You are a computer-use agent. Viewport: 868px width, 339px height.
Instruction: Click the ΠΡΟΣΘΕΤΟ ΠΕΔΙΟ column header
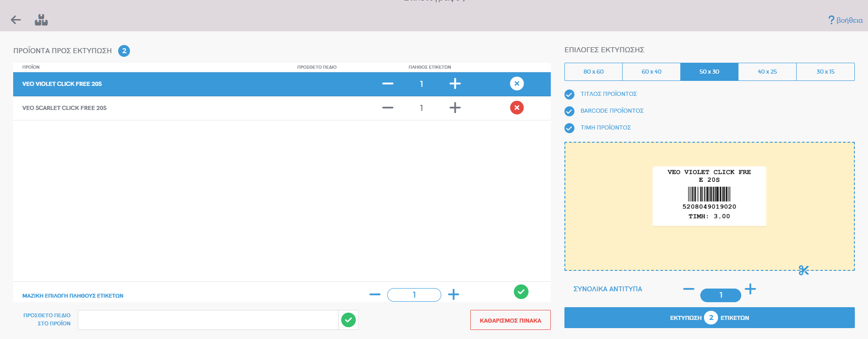(317, 67)
